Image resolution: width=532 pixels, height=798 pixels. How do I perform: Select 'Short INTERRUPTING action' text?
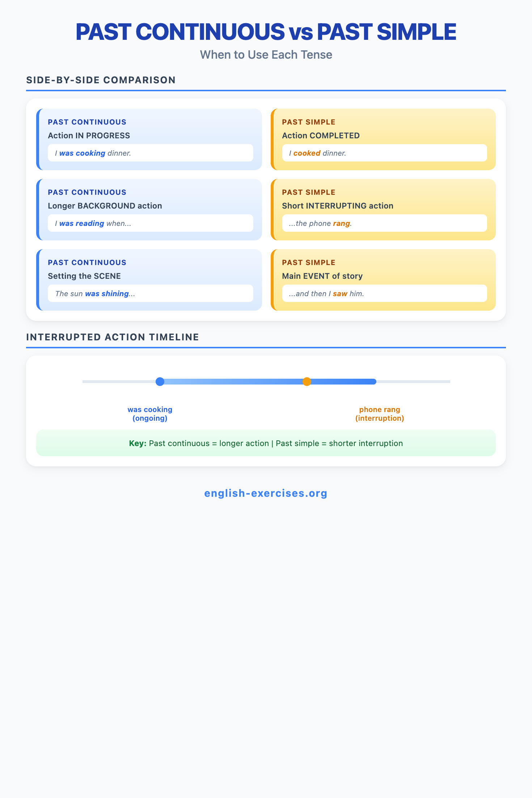337,206
